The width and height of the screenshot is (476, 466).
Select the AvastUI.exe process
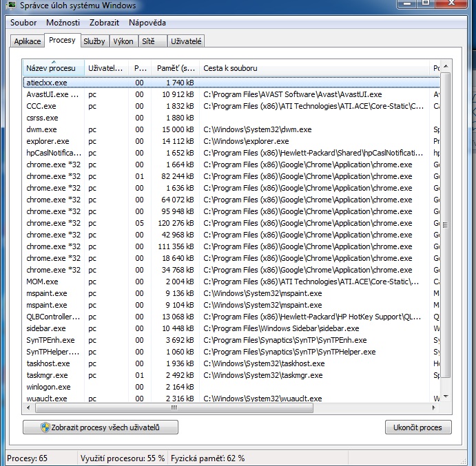pos(231,94)
